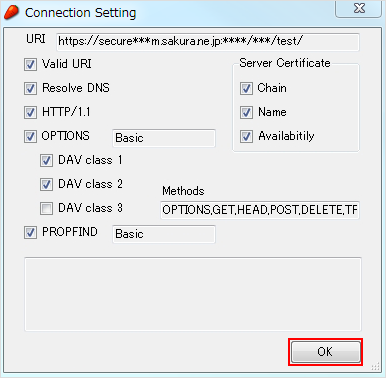Image resolution: width=386 pixels, height=378 pixels.
Task: Click the Methods text field
Action: coord(260,210)
